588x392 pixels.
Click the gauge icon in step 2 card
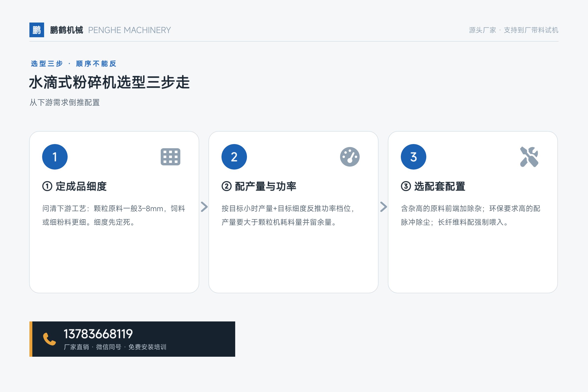(x=350, y=157)
